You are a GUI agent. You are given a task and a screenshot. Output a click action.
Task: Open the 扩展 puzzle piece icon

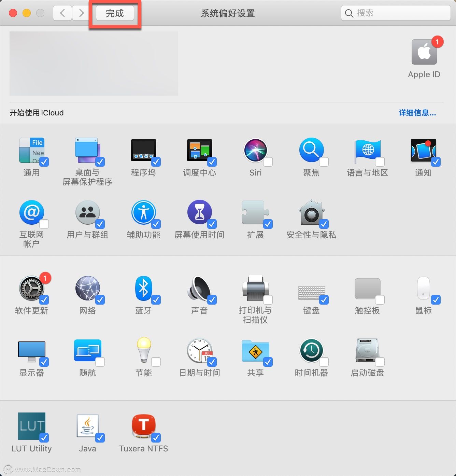(x=255, y=212)
